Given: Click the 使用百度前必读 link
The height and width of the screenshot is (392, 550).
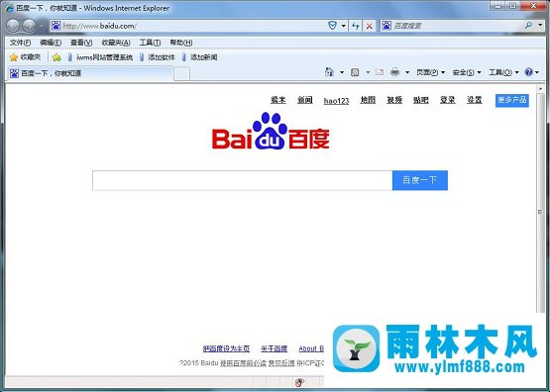Looking at the screenshot, I should pos(243,363).
